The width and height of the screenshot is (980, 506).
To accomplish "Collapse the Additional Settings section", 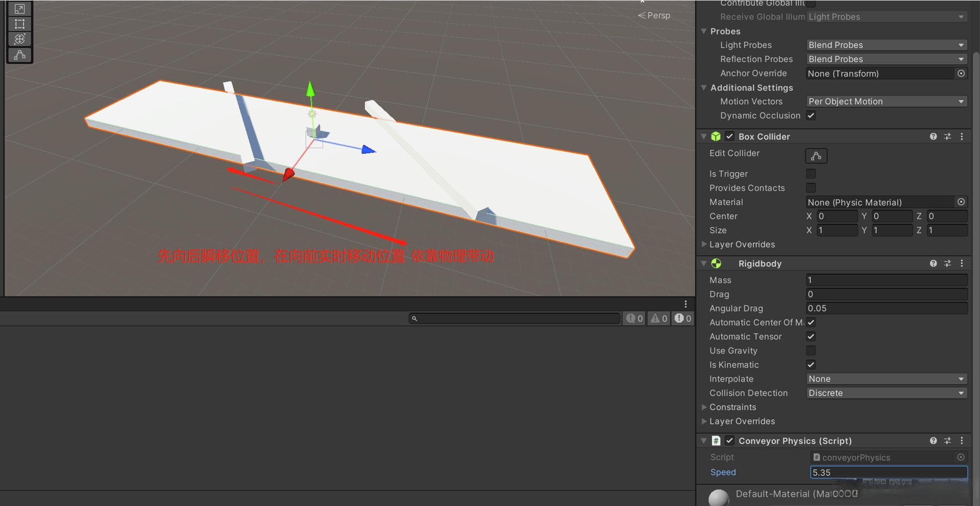I will pos(704,87).
